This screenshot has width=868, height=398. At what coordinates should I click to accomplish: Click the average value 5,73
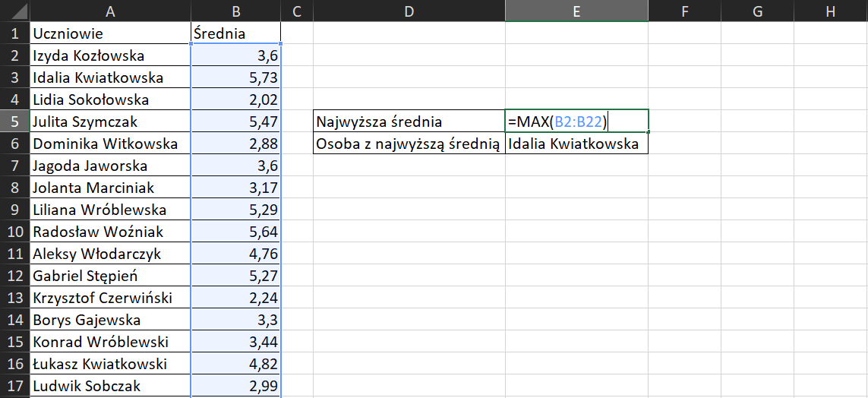236,77
